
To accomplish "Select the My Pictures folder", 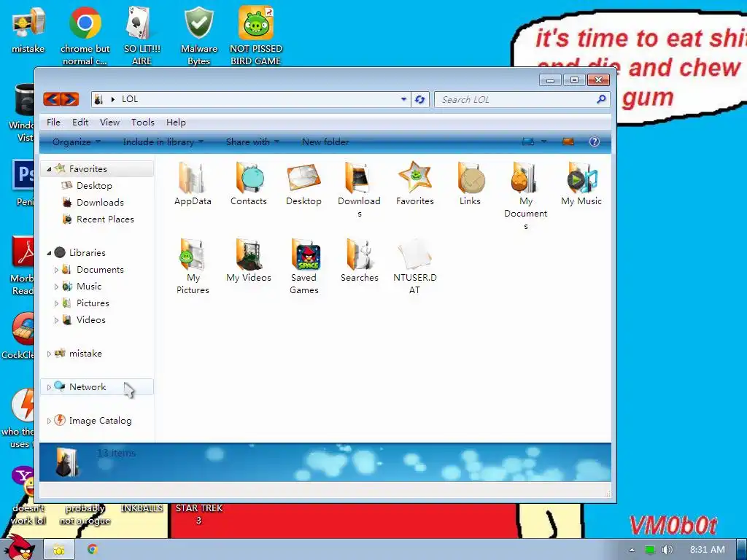I will 193,267.
